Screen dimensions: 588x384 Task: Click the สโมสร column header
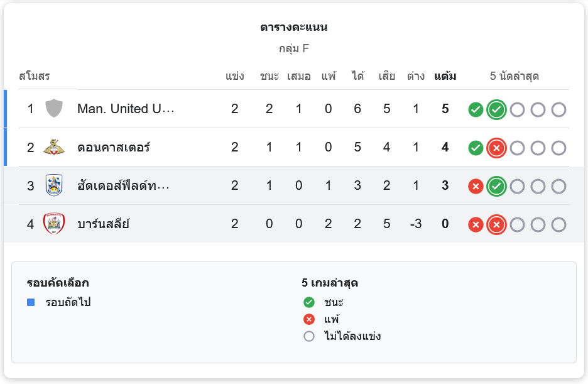[x=35, y=77]
